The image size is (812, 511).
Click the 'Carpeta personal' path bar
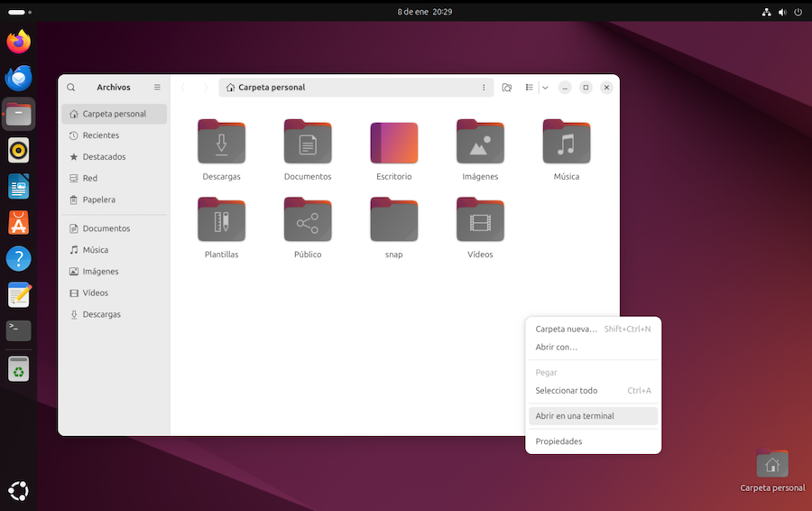[347, 88]
